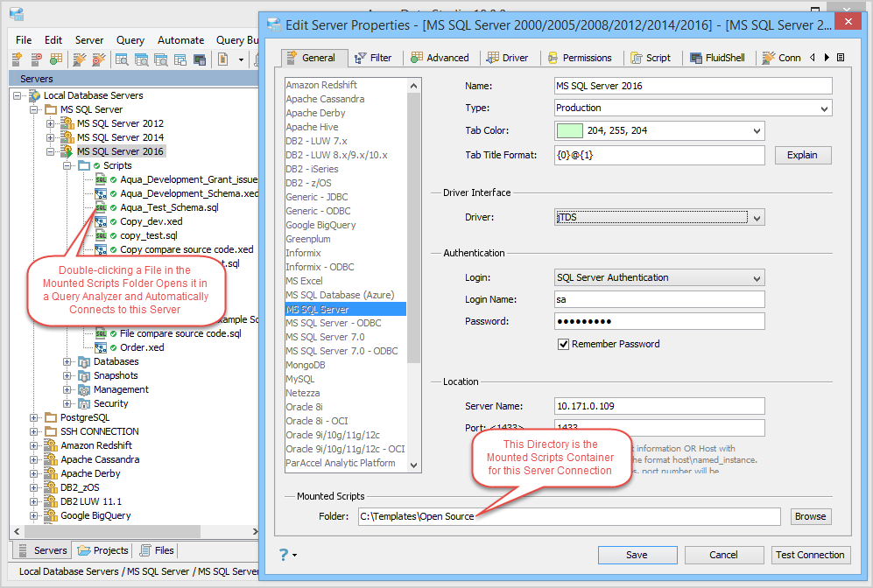
Task: Open the Server menu
Action: coord(89,40)
